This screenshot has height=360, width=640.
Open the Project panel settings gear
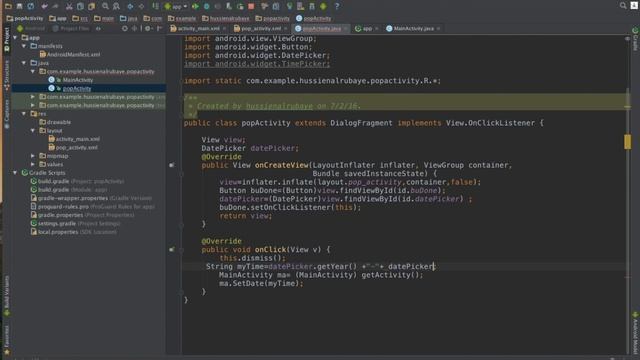(x=148, y=29)
